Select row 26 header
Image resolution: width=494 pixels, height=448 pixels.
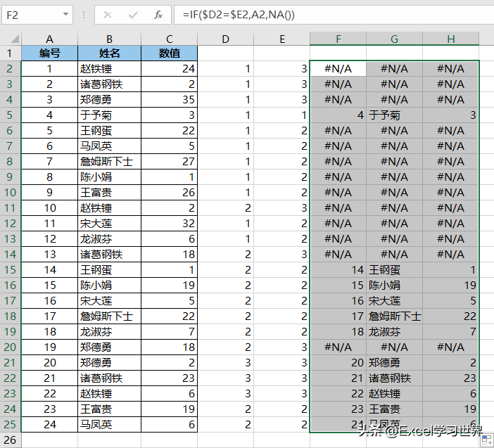(10, 440)
